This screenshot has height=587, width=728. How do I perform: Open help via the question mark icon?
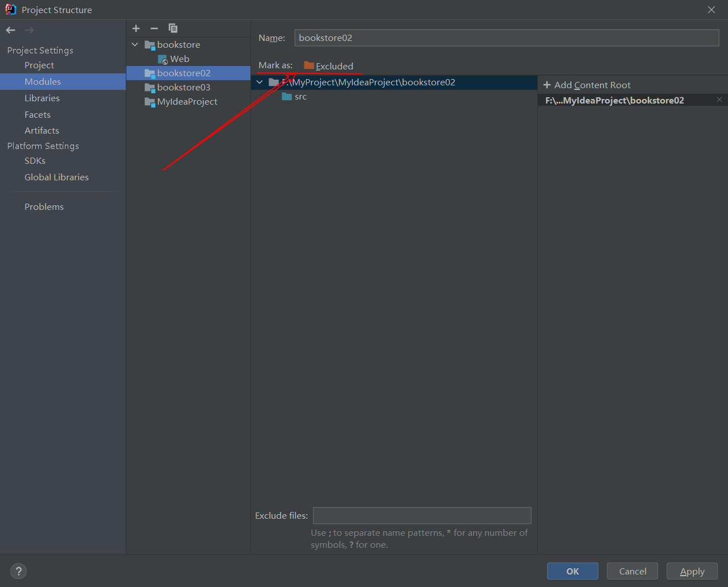[x=18, y=571]
